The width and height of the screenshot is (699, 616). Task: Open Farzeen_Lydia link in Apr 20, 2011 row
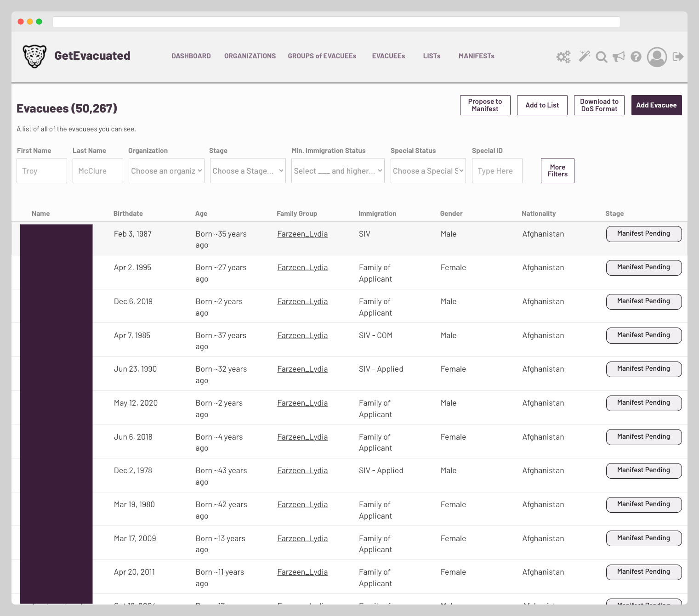coord(302,572)
